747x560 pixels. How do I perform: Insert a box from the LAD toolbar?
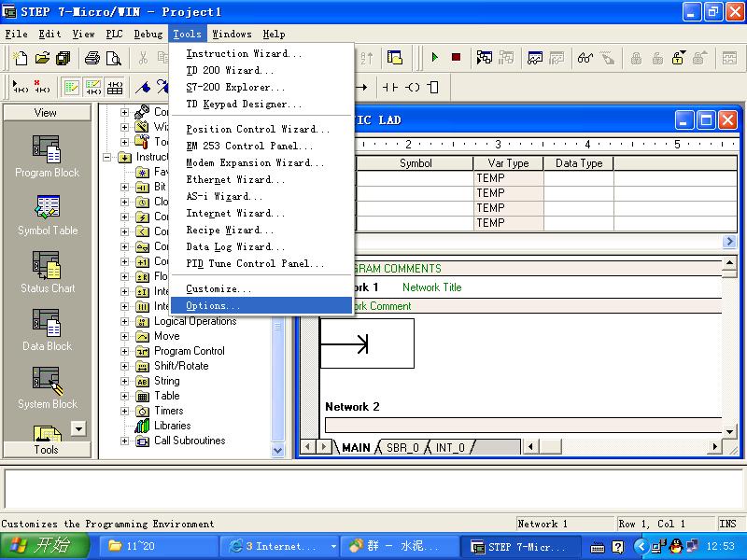(433, 87)
